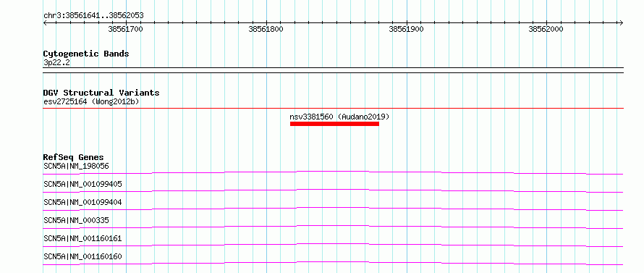644x273 pixels.
Task: Click ruler position 38561900
Action: pyautogui.click(x=406, y=29)
